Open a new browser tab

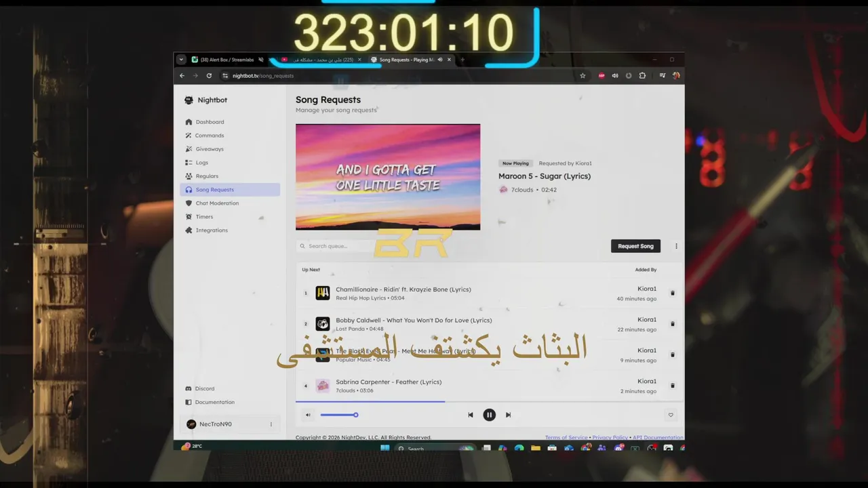click(462, 60)
